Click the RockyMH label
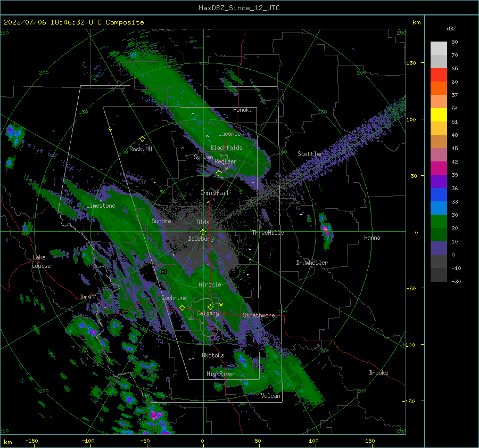Screen dimensions: 479x448 pos(141,149)
